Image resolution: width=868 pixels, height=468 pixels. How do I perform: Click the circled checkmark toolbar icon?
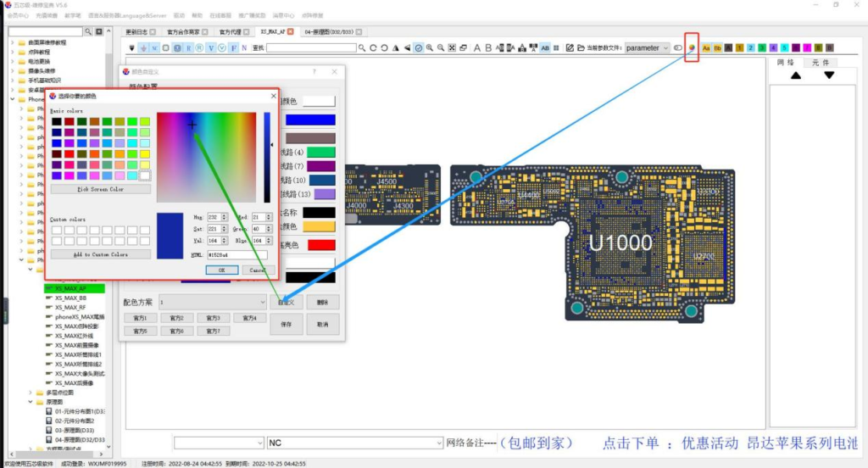coord(419,47)
